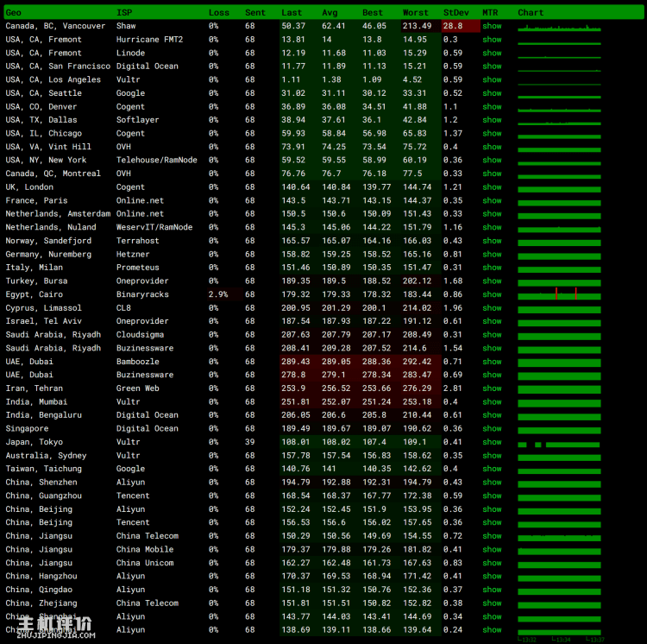Open 'show' for India Mumbai Vultr row
Image resolution: width=647 pixels, height=644 pixels.
492,401
